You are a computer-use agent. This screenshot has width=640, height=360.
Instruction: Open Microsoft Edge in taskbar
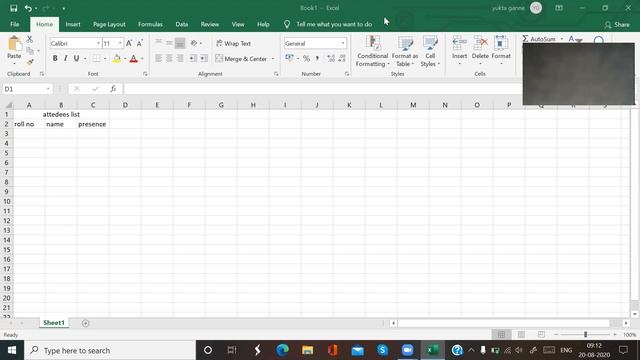coord(282,350)
